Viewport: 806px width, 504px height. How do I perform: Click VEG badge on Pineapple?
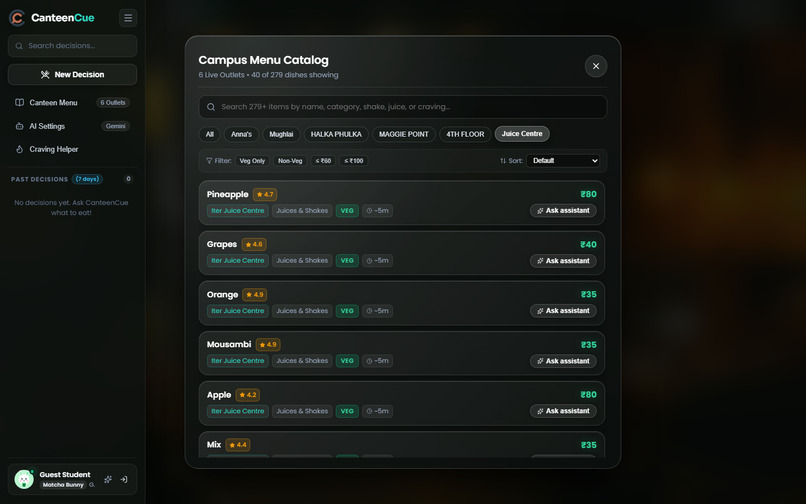[347, 211]
